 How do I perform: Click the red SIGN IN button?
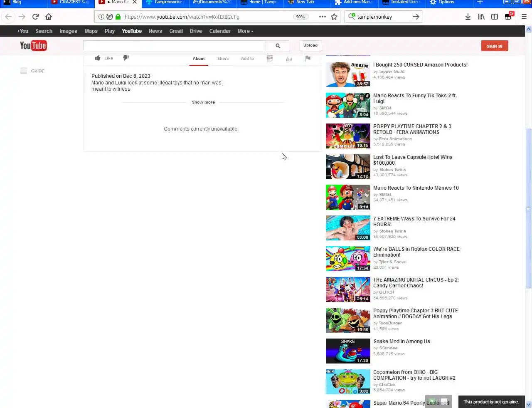(x=495, y=46)
